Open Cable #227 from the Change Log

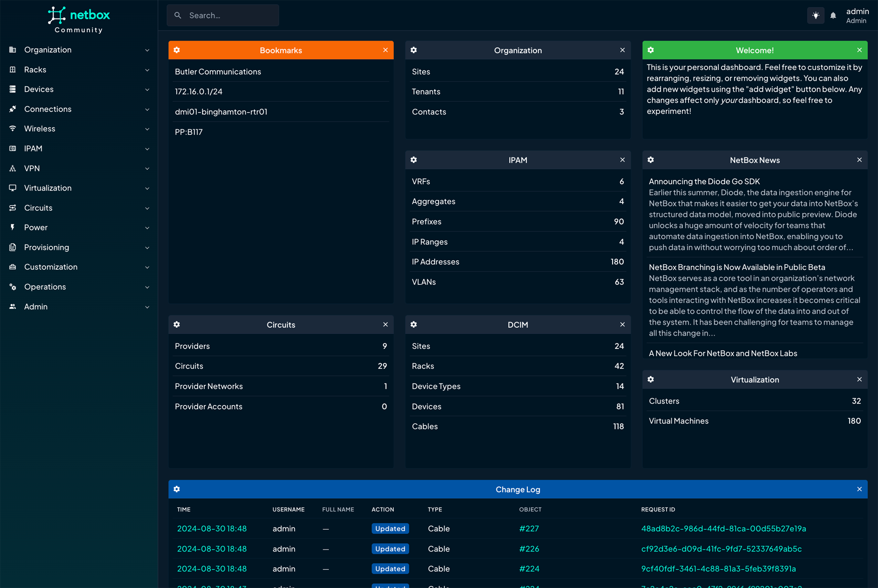click(x=529, y=528)
